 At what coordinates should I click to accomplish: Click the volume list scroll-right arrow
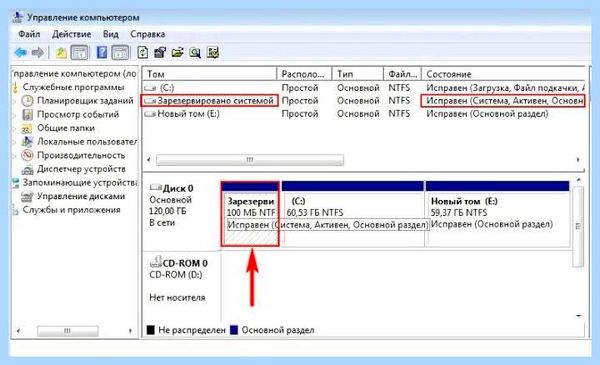[x=578, y=160]
